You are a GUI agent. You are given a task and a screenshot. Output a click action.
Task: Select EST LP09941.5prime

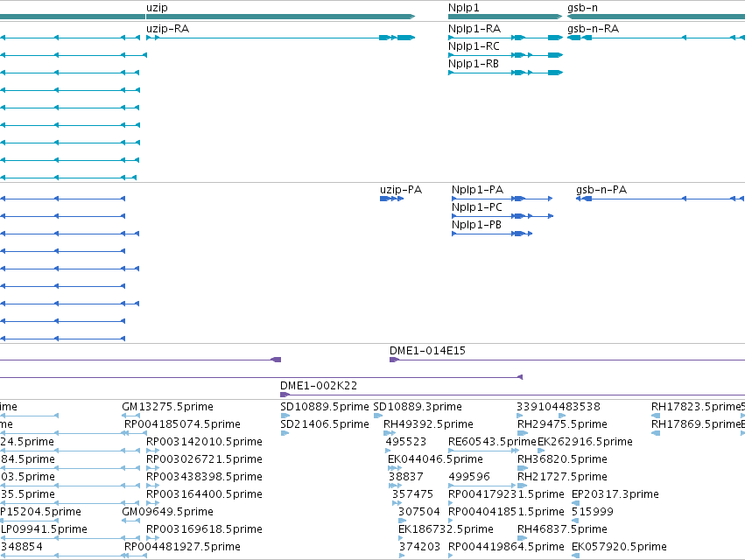point(44,529)
